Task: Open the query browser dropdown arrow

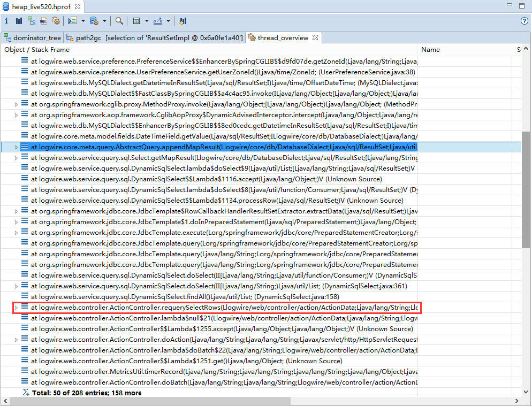Action: tap(104, 20)
